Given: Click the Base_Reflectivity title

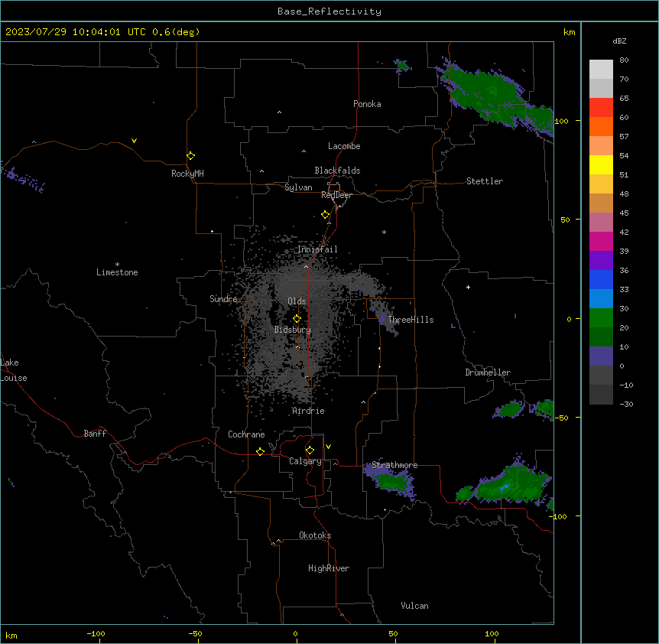Looking at the screenshot, I should click(329, 11).
